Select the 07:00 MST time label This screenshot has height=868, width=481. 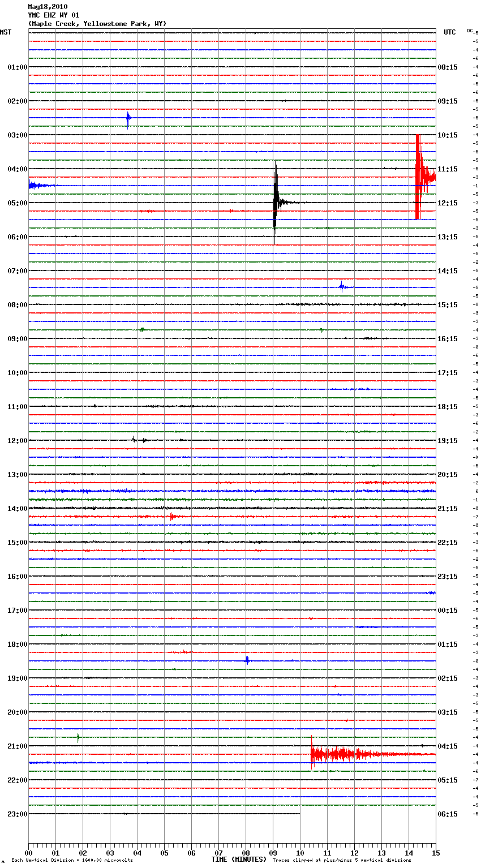coord(17,271)
